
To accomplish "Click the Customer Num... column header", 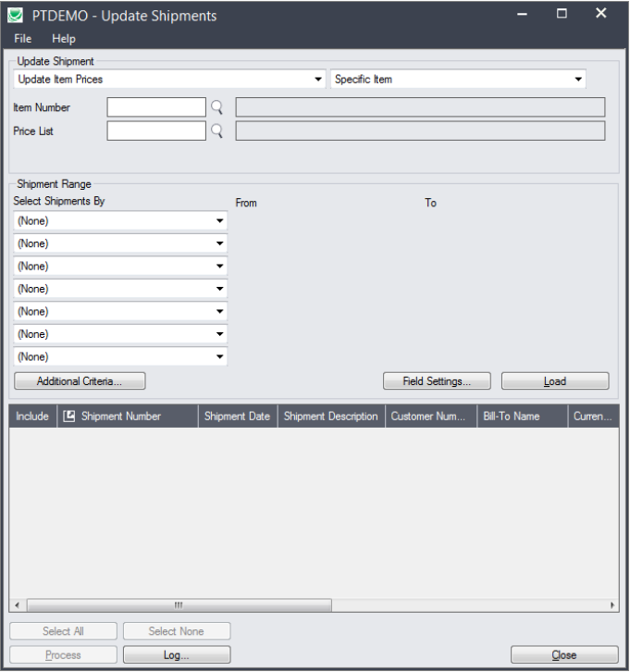I will click(x=431, y=417).
